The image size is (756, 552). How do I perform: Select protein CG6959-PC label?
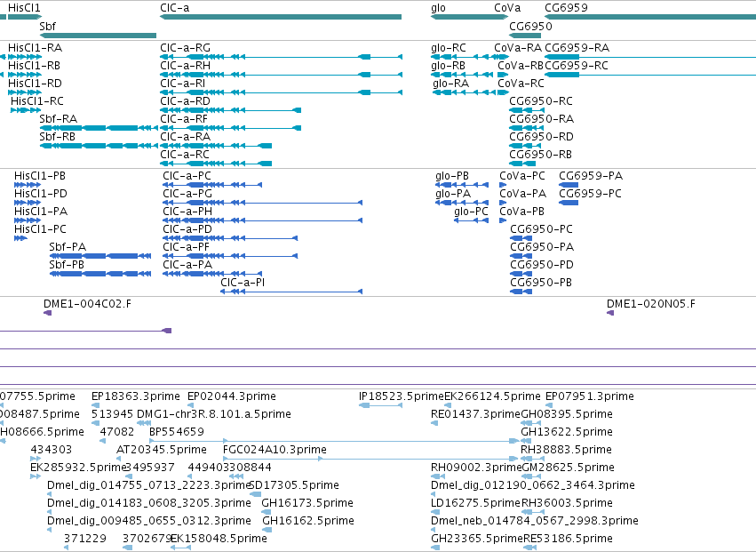590,194
